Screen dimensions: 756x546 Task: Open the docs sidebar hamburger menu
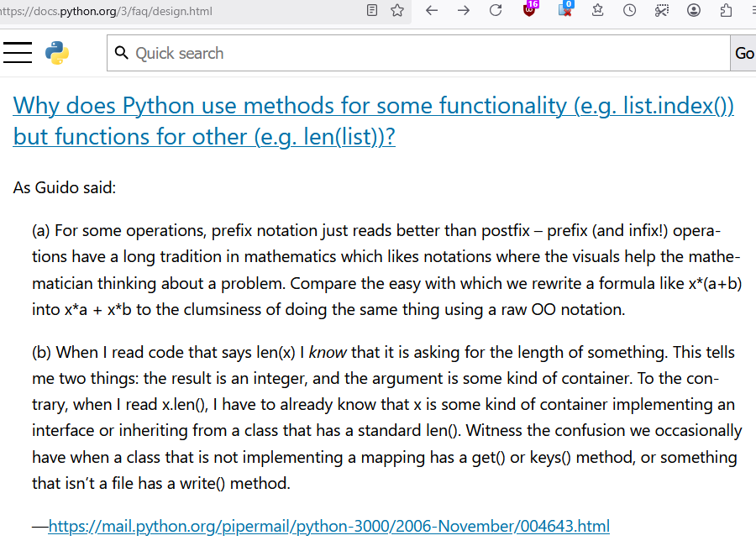[x=18, y=53]
